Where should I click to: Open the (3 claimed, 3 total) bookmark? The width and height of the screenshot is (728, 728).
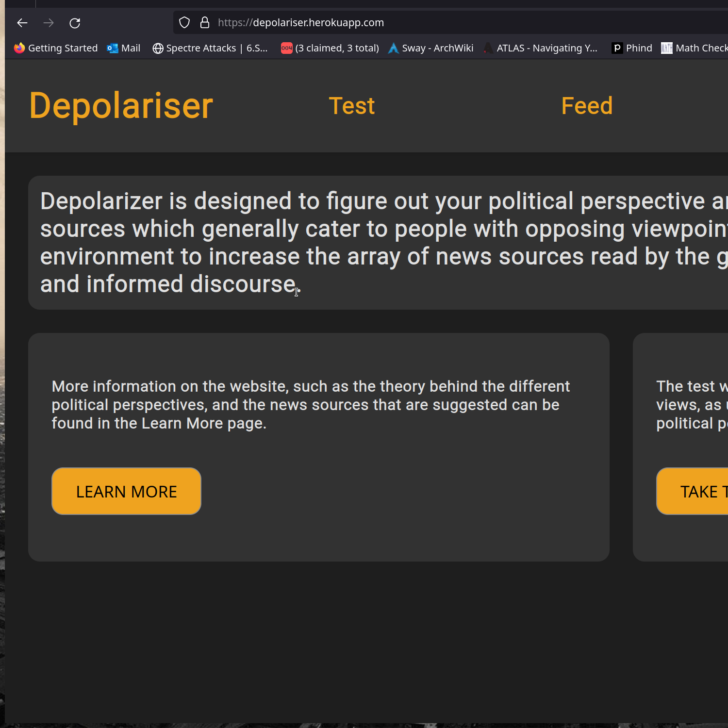tap(330, 48)
